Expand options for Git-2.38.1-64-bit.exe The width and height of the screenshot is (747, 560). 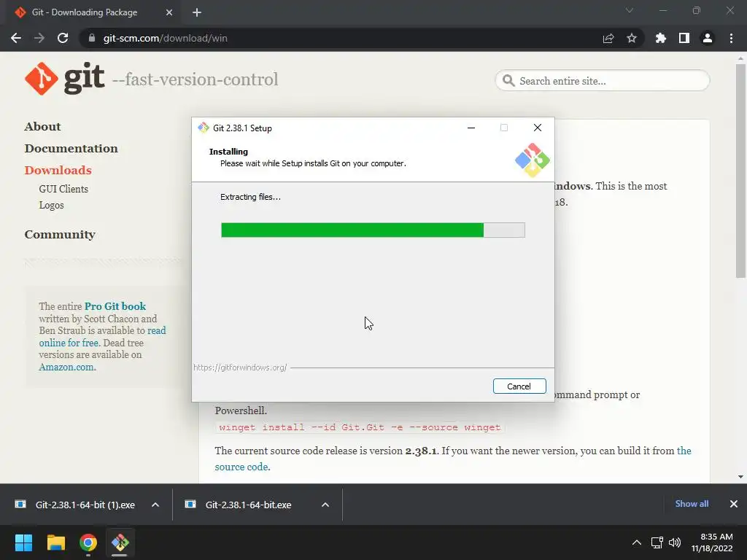coord(325,505)
